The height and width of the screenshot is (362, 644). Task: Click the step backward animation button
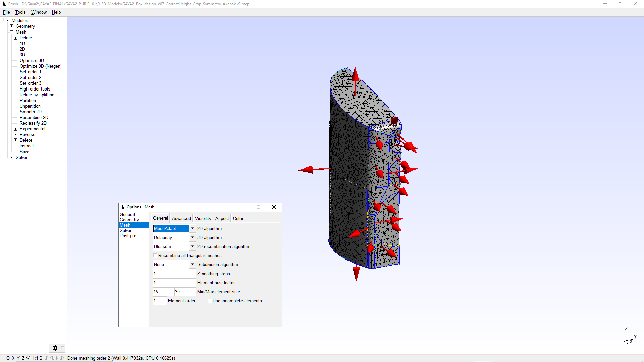(x=52, y=358)
